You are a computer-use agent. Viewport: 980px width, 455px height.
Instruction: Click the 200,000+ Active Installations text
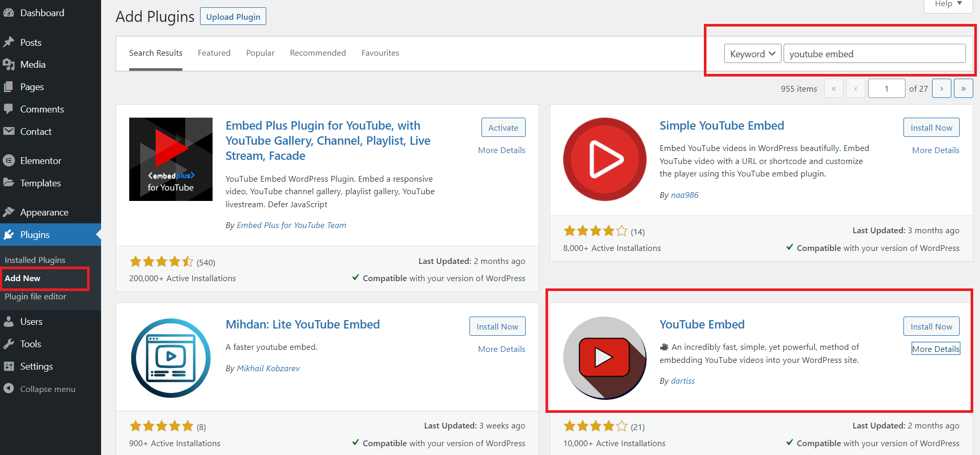pos(182,279)
